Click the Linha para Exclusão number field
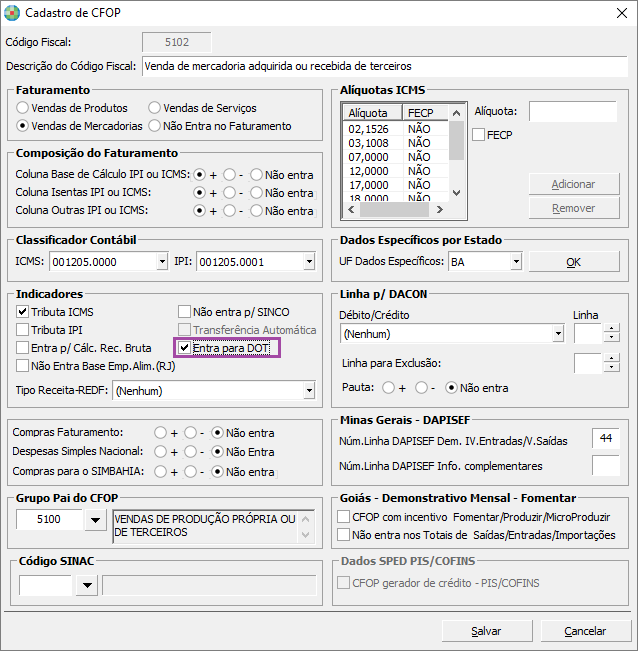The height and width of the screenshot is (651, 638). pos(588,363)
